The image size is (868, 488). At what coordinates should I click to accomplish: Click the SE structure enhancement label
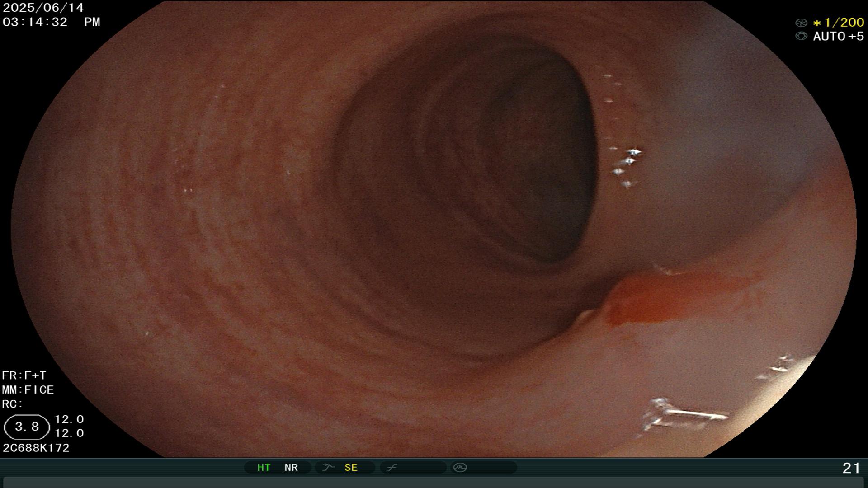click(351, 468)
